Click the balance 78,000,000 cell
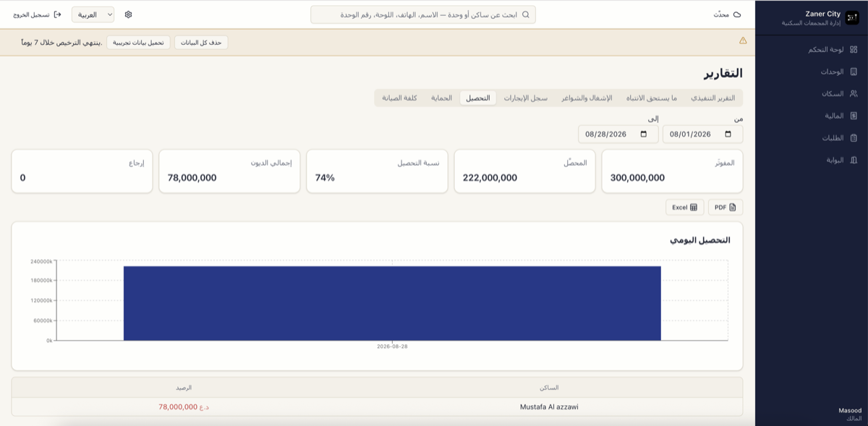 coord(184,407)
